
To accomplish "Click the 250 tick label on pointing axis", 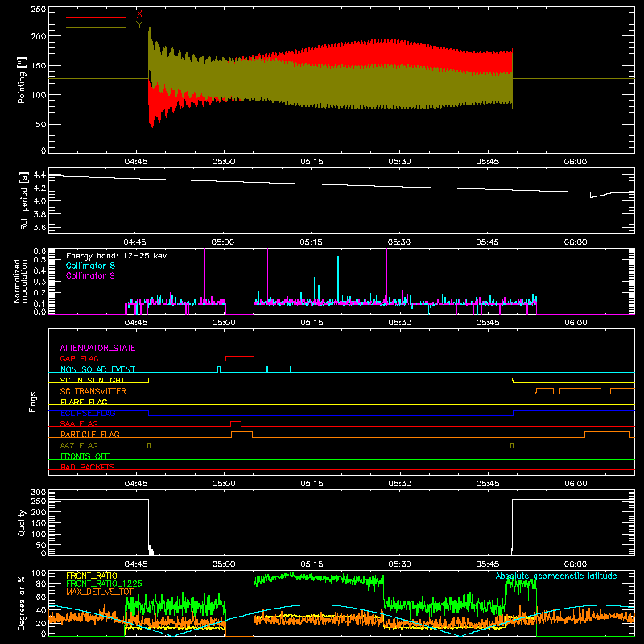I will pyautogui.click(x=38, y=10).
